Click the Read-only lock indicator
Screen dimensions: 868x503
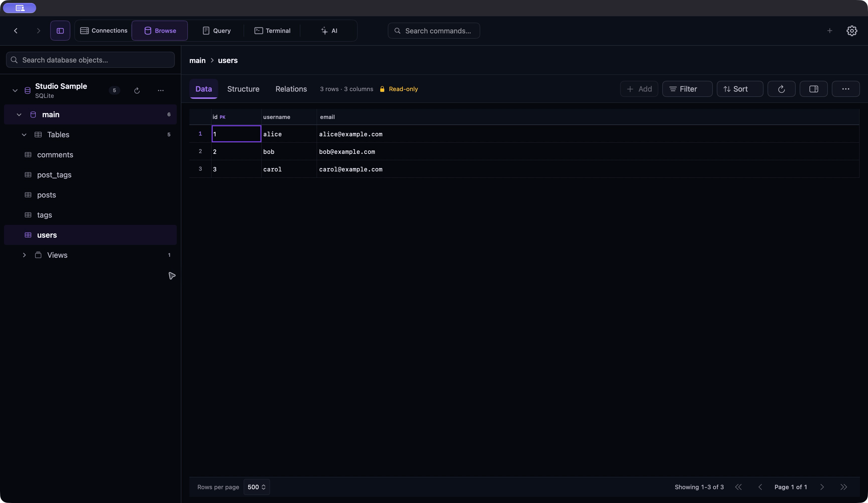pos(399,89)
